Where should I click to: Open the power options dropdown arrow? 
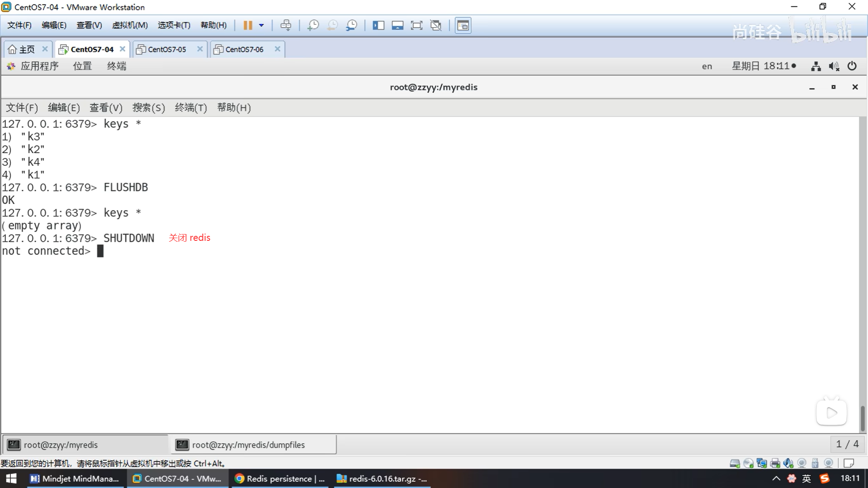tap(261, 25)
